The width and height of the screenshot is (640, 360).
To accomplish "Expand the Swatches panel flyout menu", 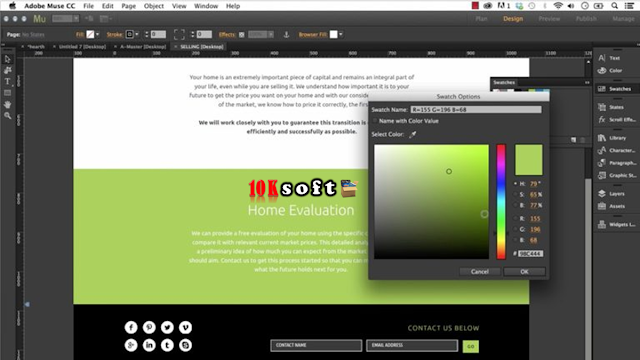I will (x=587, y=82).
